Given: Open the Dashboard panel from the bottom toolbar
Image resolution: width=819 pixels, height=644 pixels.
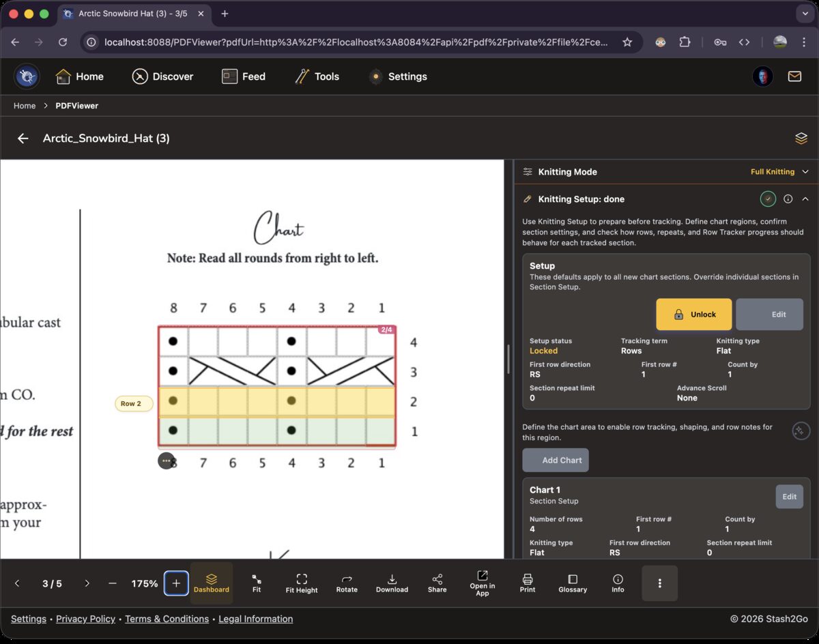Looking at the screenshot, I should coord(211,583).
